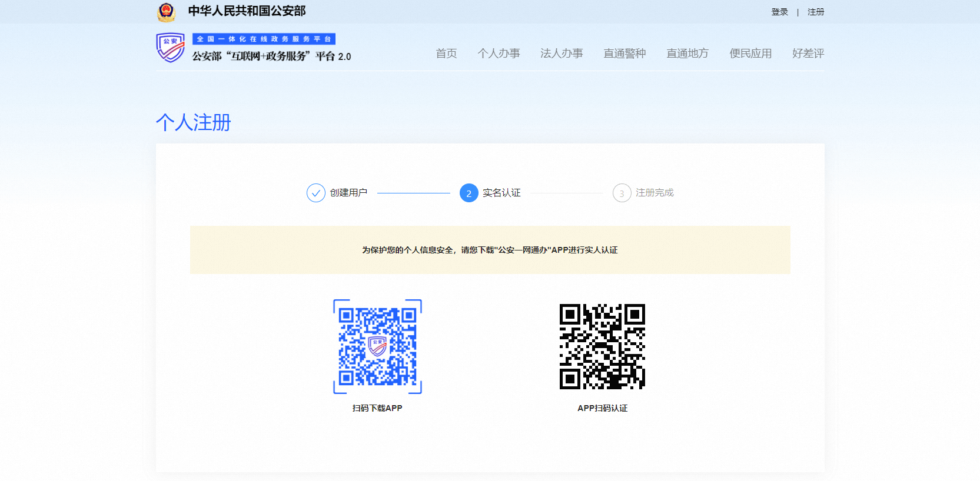The height and width of the screenshot is (481, 980).
Task: Open the 个人办事 menu item
Action: point(499,54)
